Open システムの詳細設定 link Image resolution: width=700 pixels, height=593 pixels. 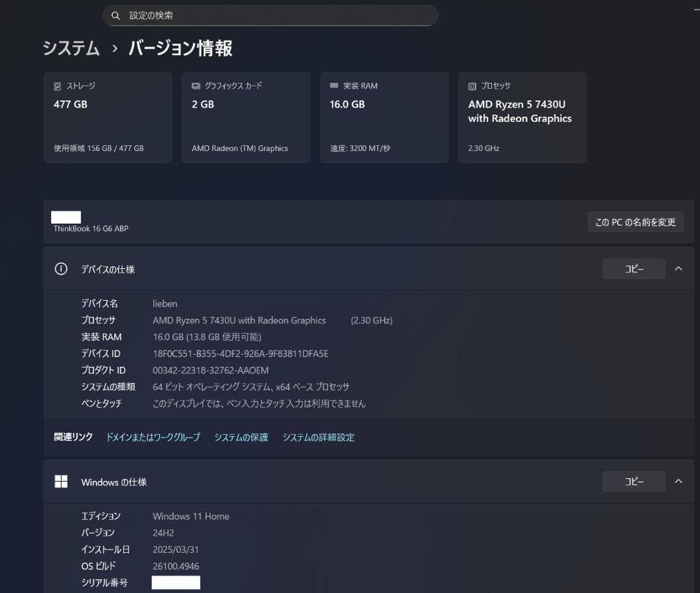[x=318, y=437]
